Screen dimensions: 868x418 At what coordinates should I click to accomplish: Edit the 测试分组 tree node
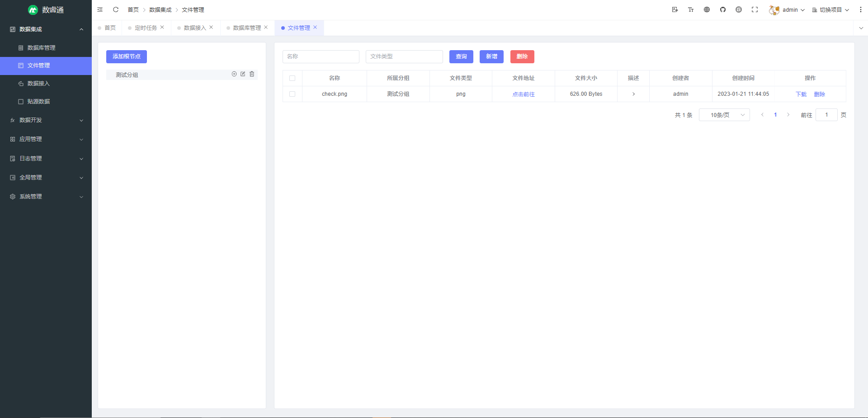(x=243, y=74)
